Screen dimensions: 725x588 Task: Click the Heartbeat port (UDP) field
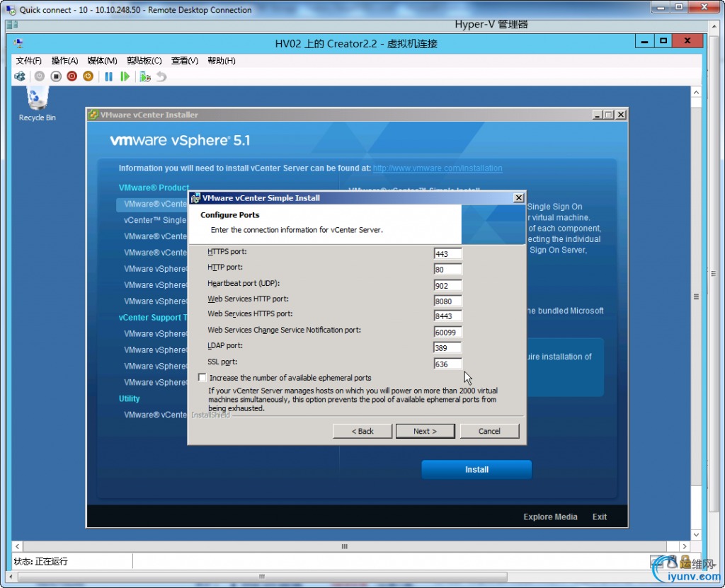(447, 285)
